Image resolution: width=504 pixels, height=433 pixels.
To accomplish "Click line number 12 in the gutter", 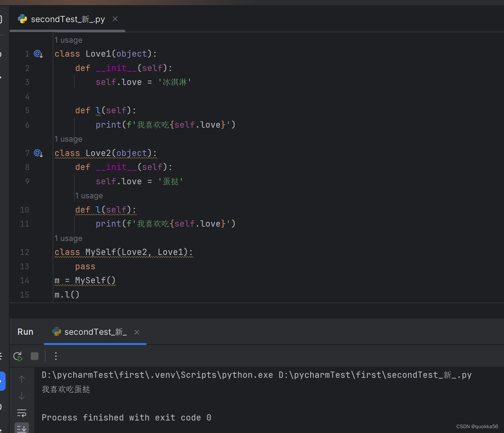I will (x=25, y=252).
